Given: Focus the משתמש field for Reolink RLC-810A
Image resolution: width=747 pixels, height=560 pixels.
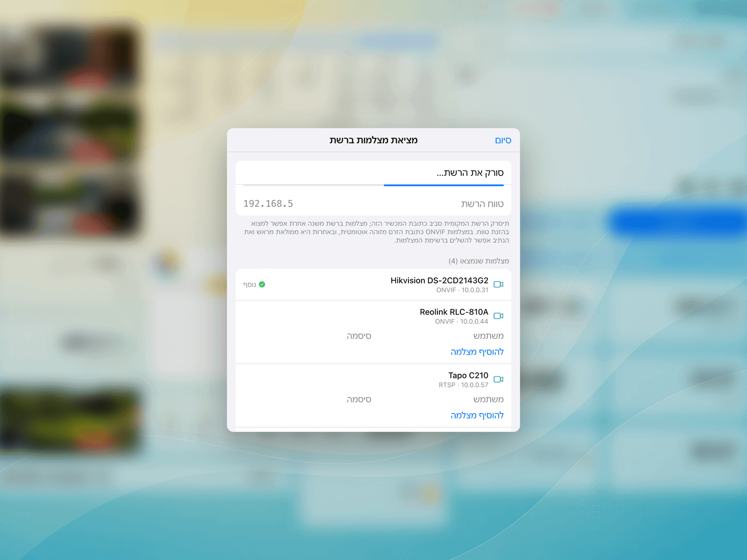Looking at the screenshot, I should [x=441, y=336].
